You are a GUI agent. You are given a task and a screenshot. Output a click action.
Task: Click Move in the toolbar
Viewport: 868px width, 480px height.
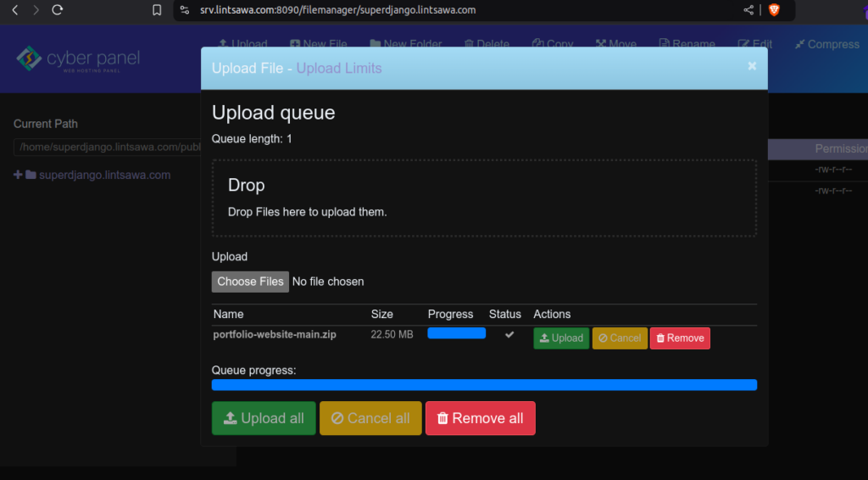coord(615,44)
